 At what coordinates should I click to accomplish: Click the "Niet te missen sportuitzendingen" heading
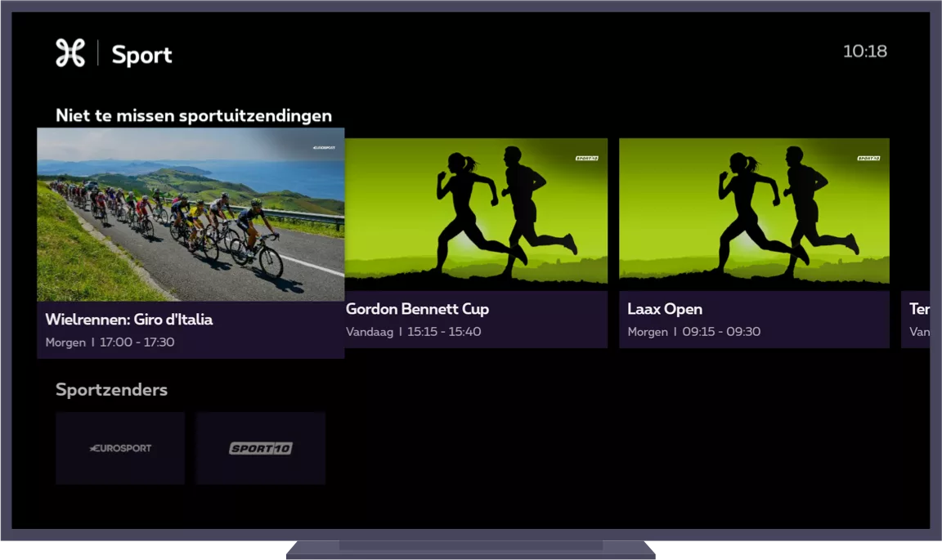194,115
